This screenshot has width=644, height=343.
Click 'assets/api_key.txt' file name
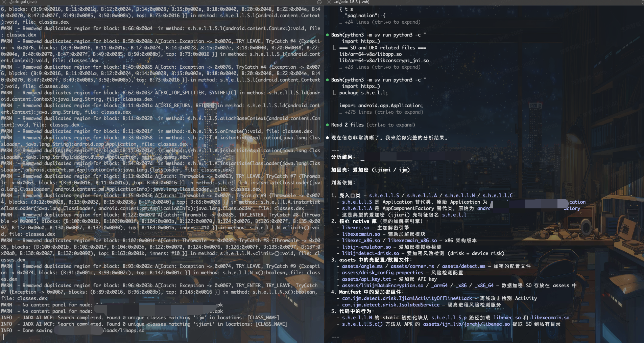pyautogui.click(x=366, y=279)
